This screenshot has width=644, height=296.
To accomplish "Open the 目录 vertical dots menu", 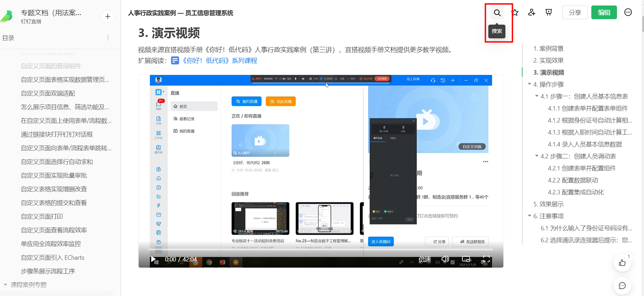I will 108,38.
